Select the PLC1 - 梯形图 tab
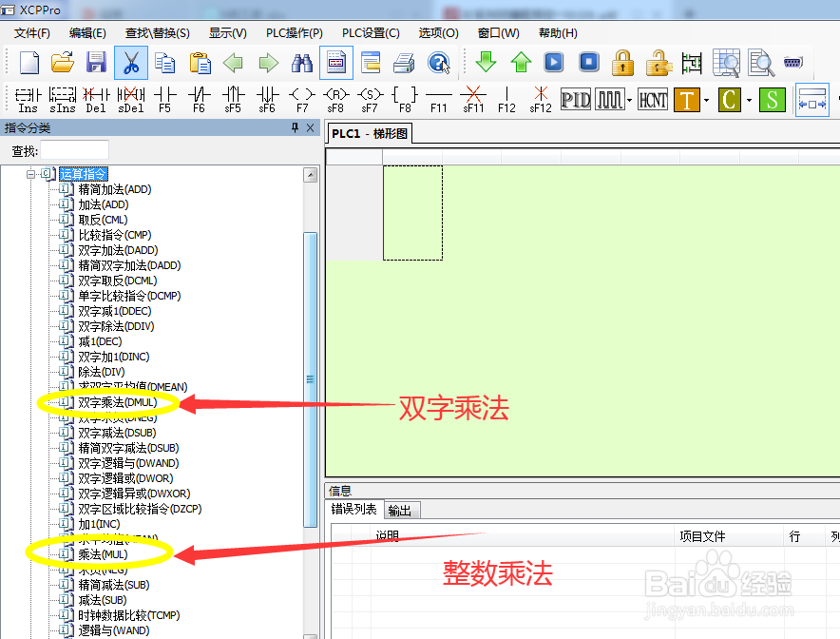Screen dimensions: 840x639 click(x=370, y=133)
